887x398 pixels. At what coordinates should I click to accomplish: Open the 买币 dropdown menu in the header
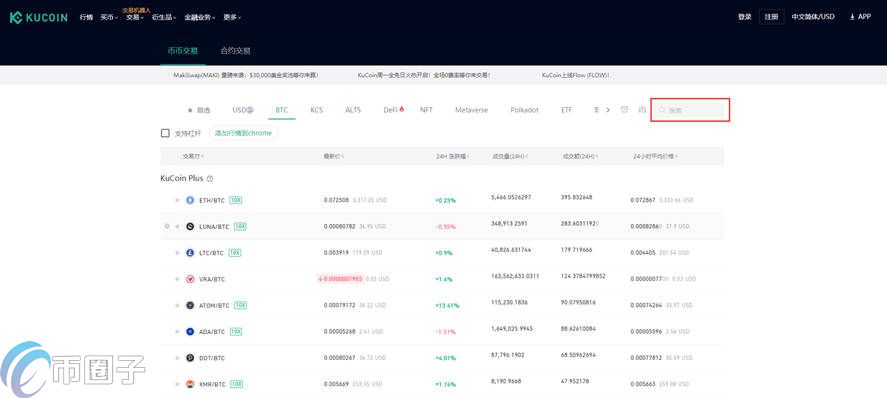click(109, 18)
